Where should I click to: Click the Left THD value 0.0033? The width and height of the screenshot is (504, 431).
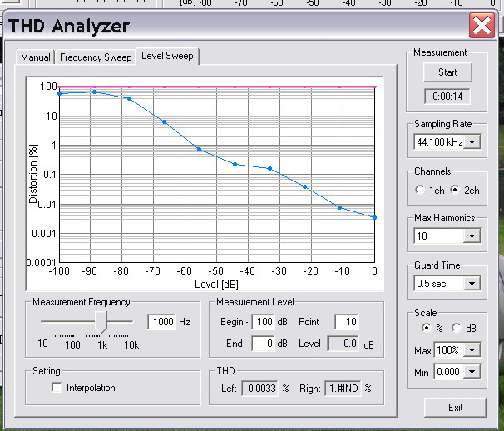point(259,389)
